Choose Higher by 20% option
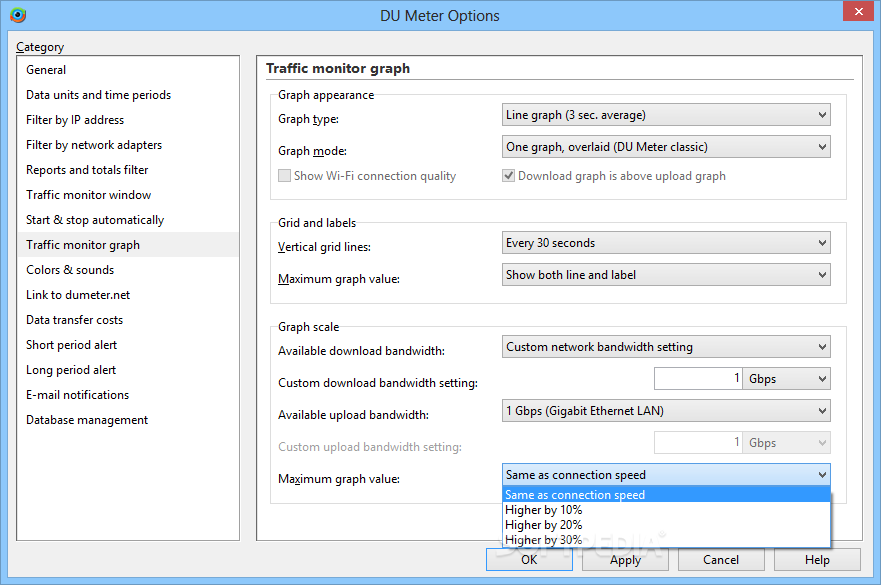The image size is (881, 585). (666, 525)
